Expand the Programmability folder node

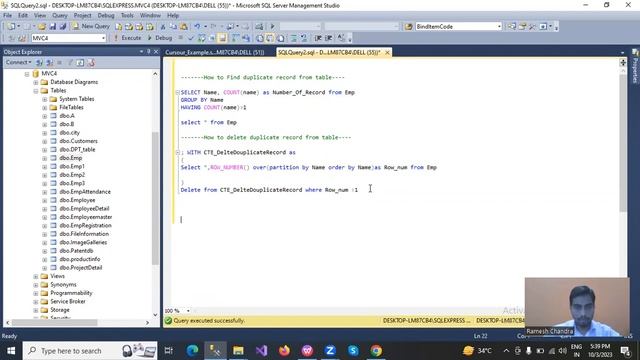(36, 293)
